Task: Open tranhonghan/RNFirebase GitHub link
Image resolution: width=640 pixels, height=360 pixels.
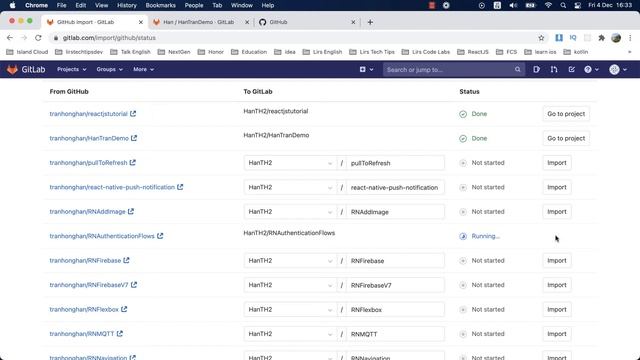Action: (x=85, y=260)
